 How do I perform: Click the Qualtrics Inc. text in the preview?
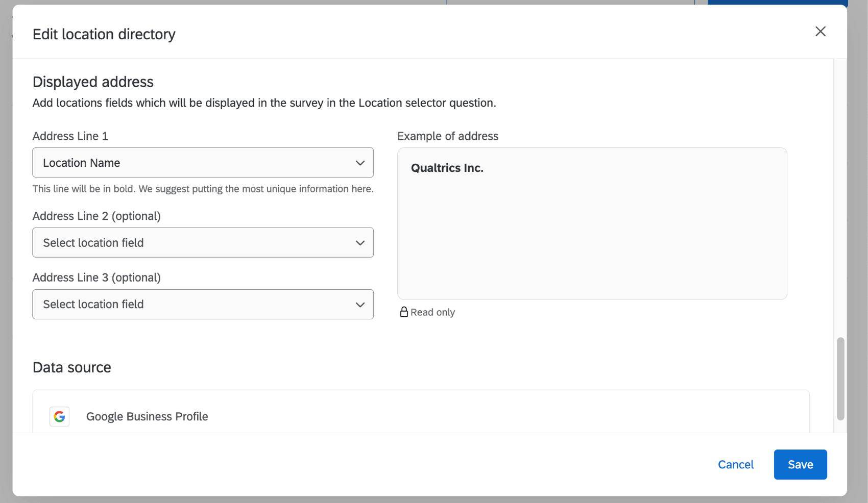pyautogui.click(x=447, y=167)
